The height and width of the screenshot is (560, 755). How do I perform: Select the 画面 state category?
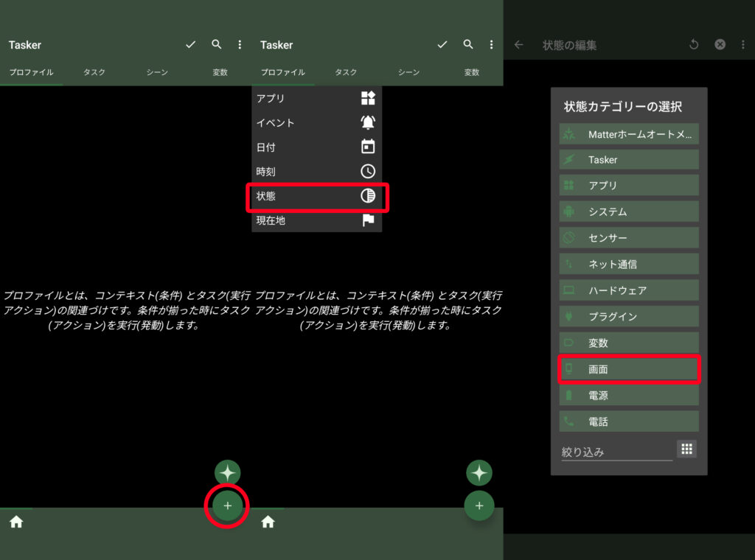pos(629,370)
